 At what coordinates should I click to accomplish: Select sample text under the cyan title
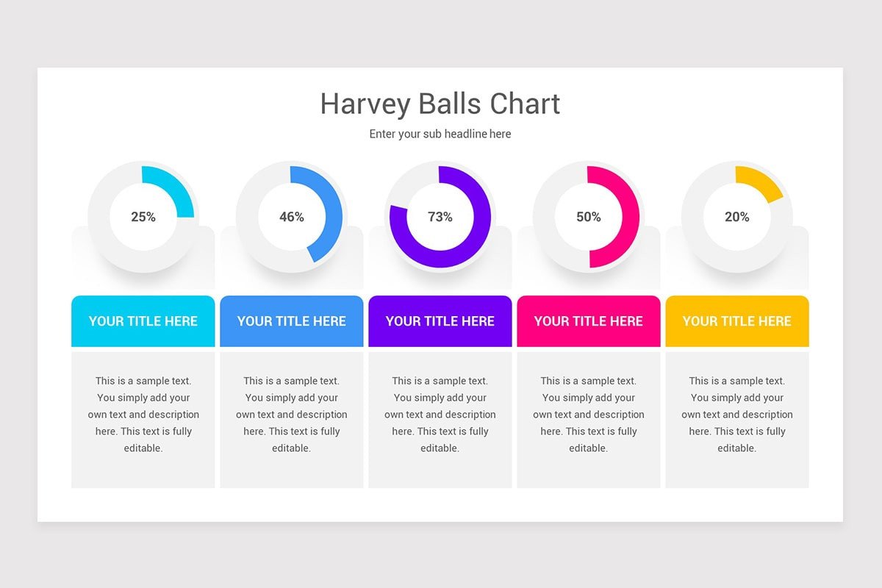point(143,415)
